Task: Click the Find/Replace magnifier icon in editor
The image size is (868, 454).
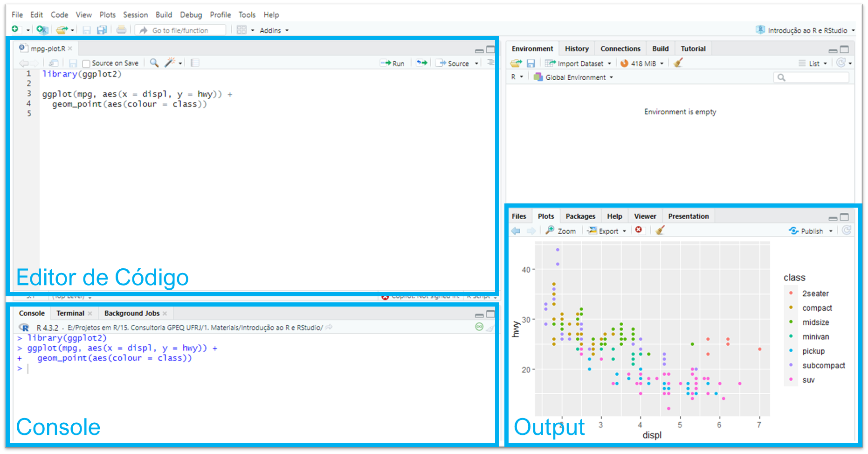Action: pyautogui.click(x=154, y=63)
